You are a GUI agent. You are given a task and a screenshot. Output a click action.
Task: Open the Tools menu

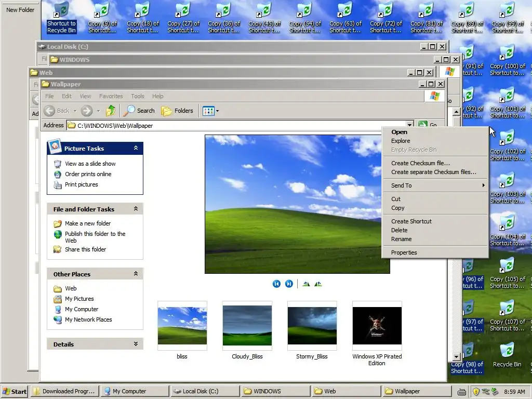(137, 96)
